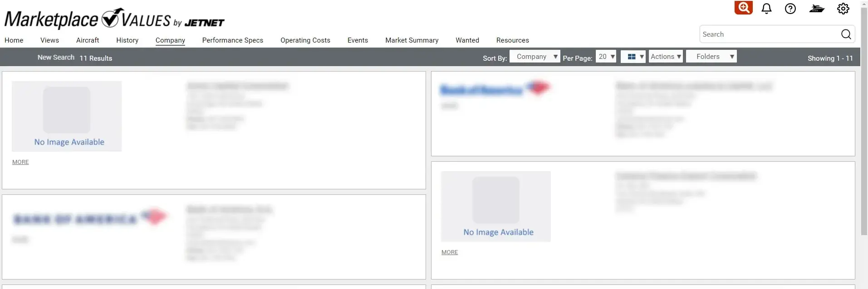
Task: Click the page vertical scrollbar
Action: 864,136
